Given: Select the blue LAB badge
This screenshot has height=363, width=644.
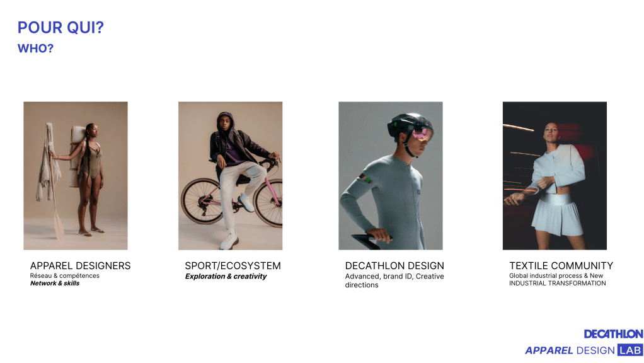Looking at the screenshot, I should [630, 350].
